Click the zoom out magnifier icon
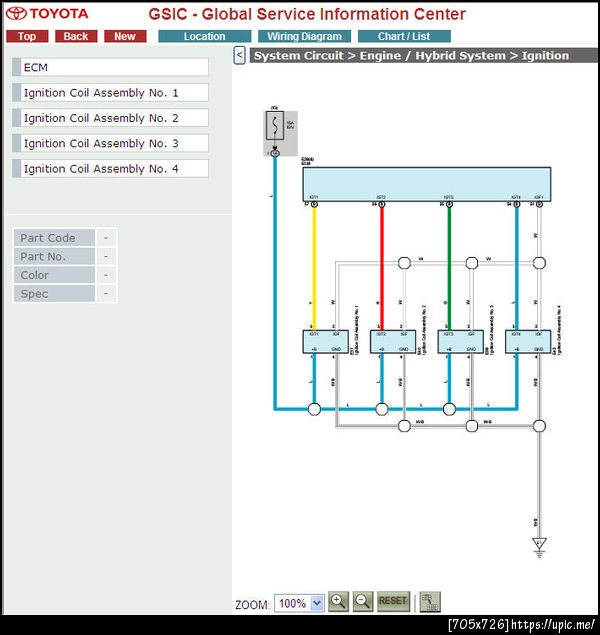The height and width of the screenshot is (635, 600). 363,601
